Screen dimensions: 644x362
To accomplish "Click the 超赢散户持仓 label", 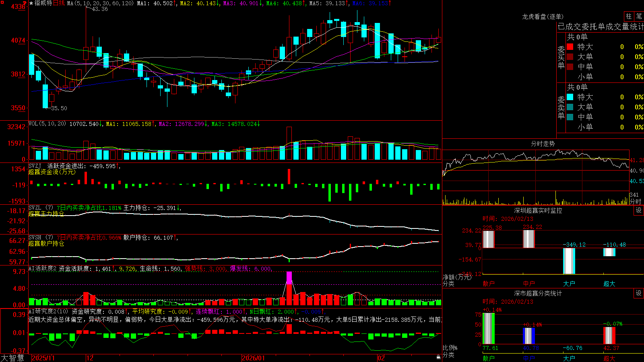I will (46, 243).
